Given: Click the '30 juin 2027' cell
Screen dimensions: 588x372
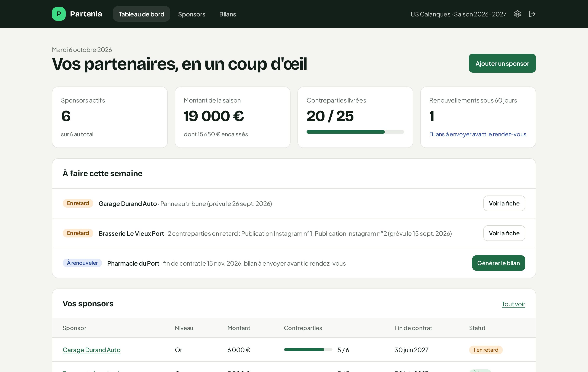Looking at the screenshot, I should (x=411, y=350).
